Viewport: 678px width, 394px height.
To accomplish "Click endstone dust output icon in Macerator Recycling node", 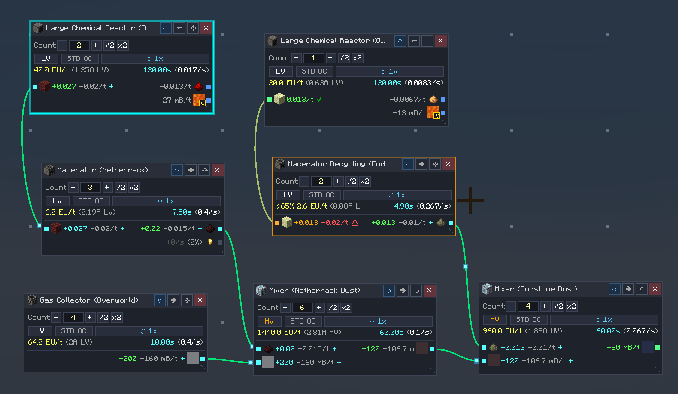I will (x=441, y=222).
